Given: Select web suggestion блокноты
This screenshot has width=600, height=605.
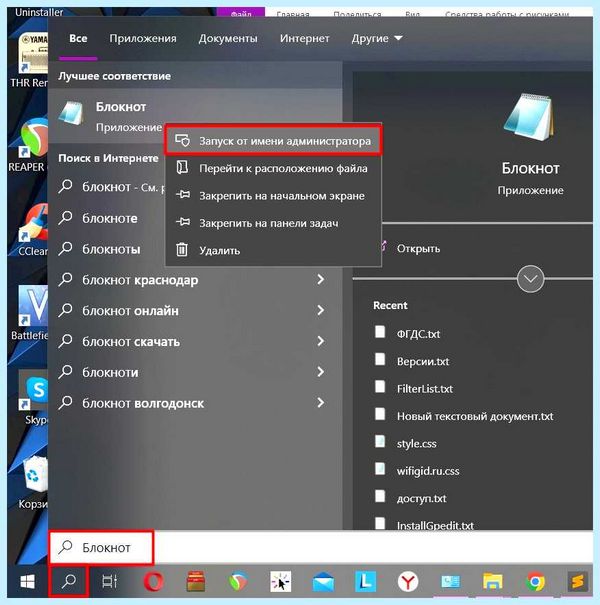Looking at the screenshot, I should coord(111,249).
